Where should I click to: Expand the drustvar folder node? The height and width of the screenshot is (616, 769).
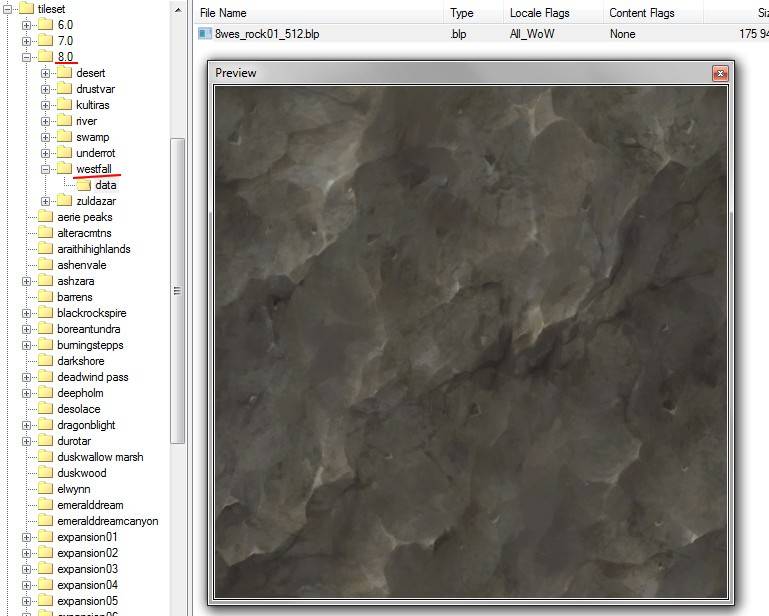click(x=46, y=89)
